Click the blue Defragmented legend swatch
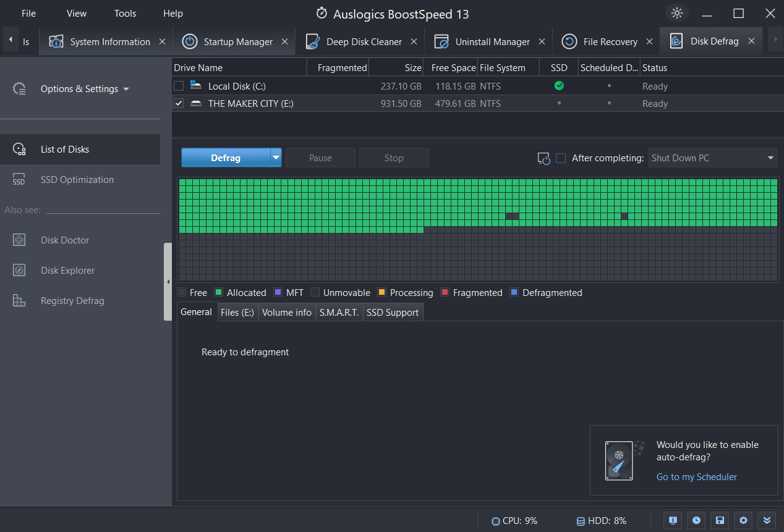 point(514,292)
